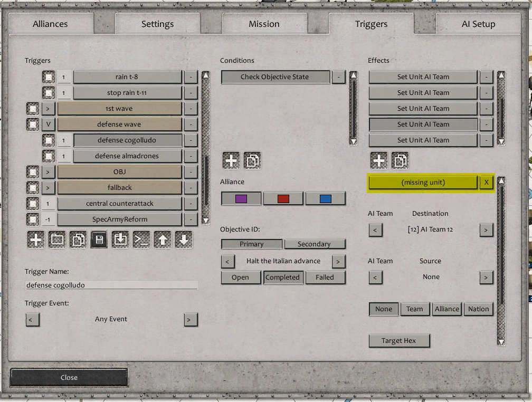Toggle checkbox for defense almadrones

pos(49,156)
